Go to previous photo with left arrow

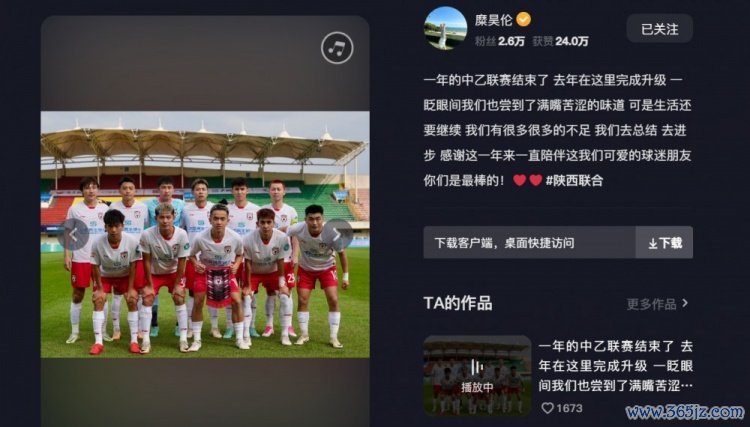pos(74,234)
